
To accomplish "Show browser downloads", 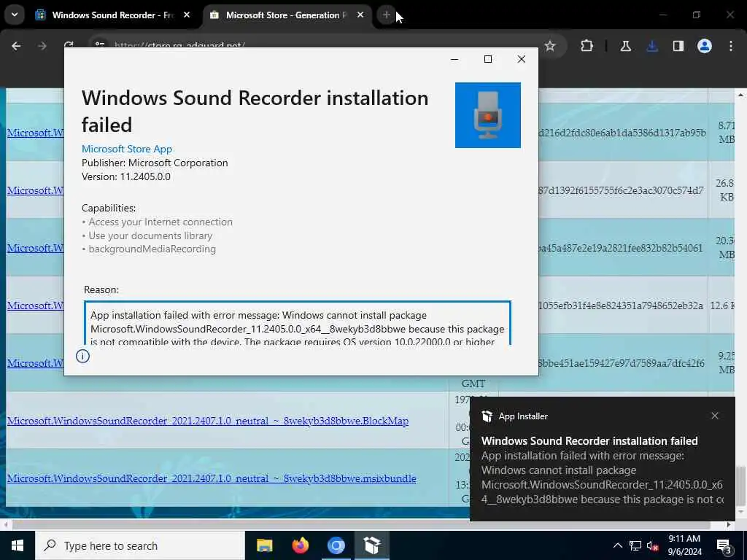I will tap(652, 46).
